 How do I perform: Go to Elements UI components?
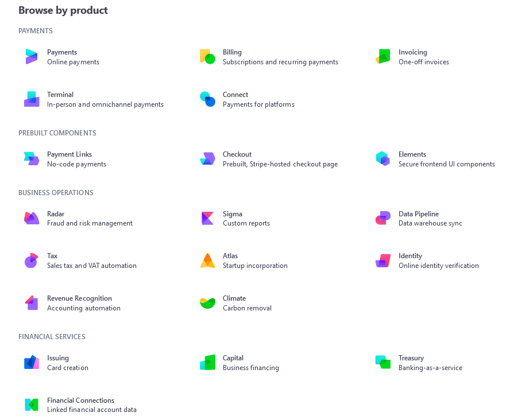coord(412,154)
